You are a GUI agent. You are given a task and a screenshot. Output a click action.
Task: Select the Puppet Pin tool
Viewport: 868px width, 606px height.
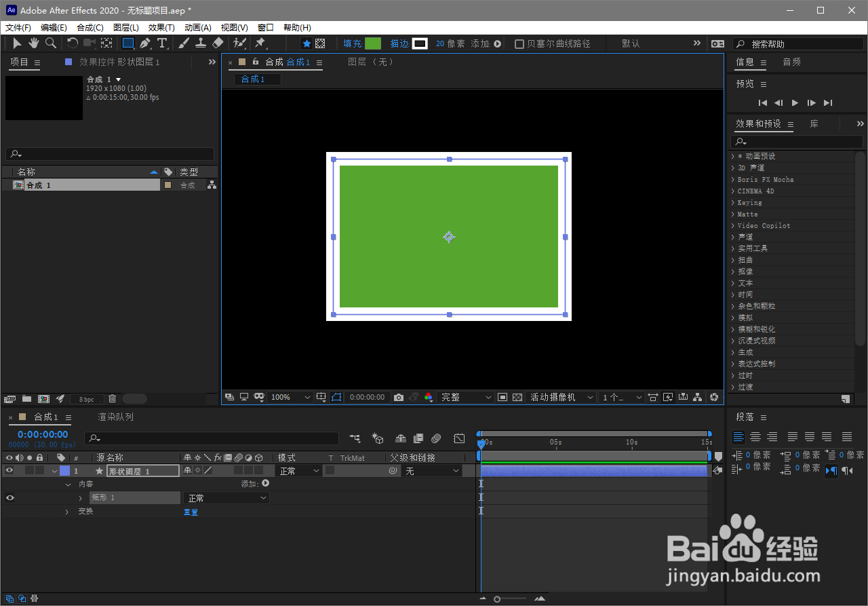pos(260,43)
